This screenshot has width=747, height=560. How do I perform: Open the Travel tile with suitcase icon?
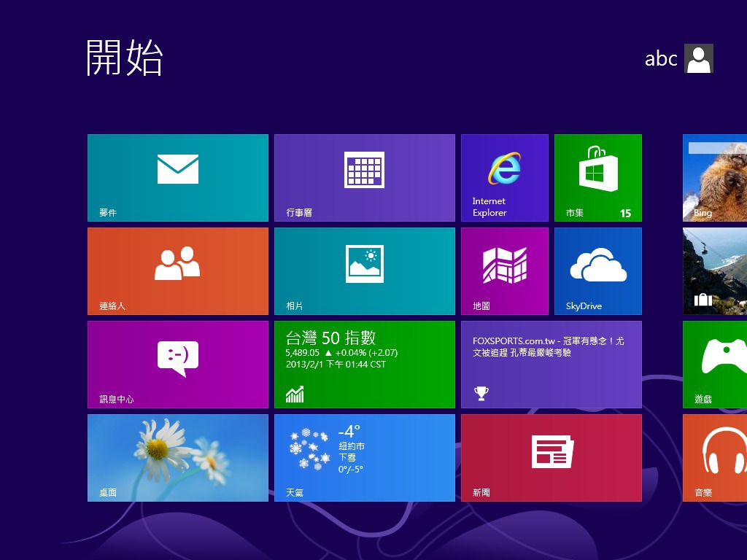[x=715, y=271]
